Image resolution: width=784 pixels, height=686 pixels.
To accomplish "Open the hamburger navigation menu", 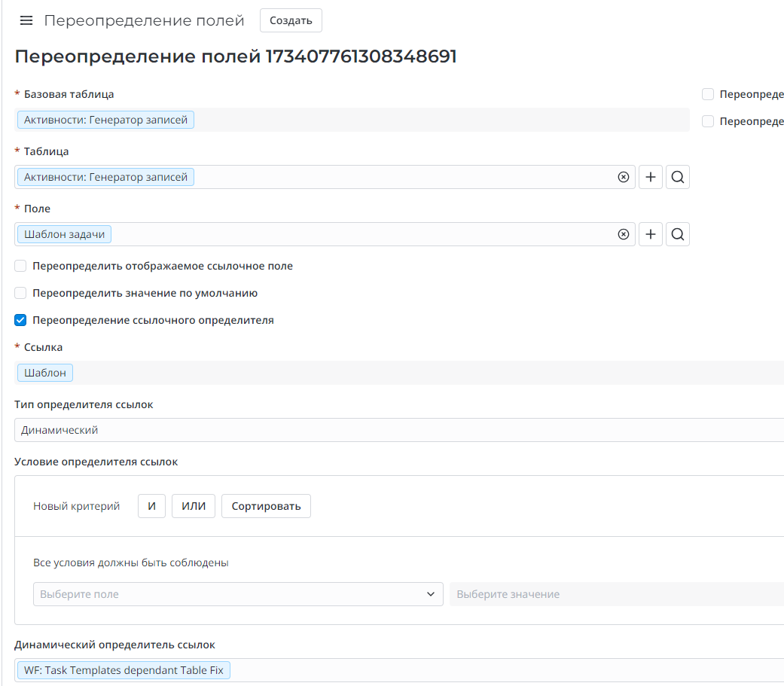I will coord(26,20).
